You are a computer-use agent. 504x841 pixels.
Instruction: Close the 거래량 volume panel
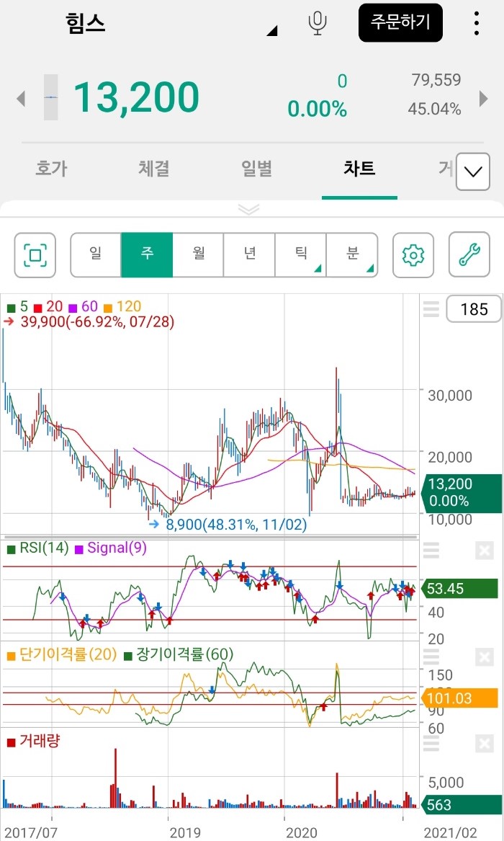(484, 744)
